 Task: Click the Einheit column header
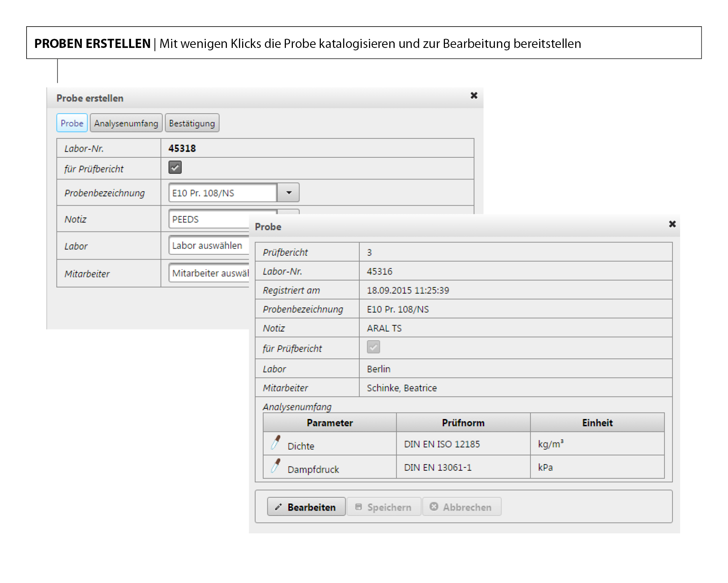597,423
